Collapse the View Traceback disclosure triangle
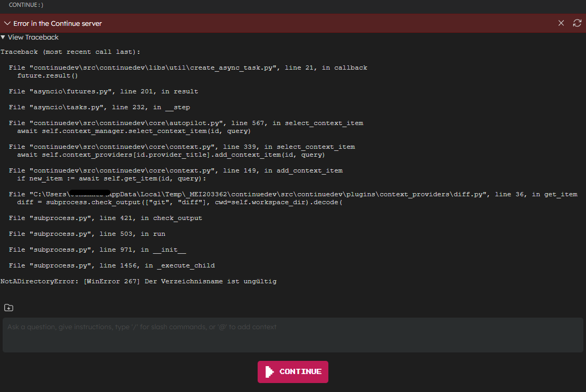This screenshot has height=392, width=586. (3, 37)
